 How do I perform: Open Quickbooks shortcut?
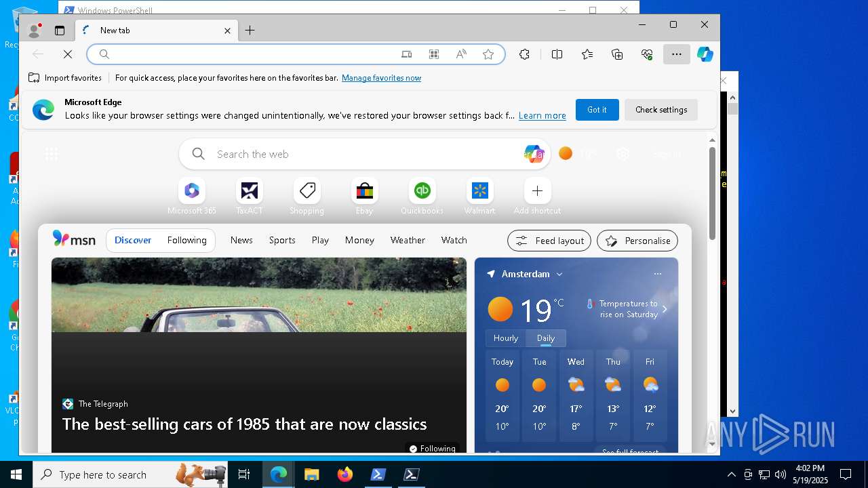point(422,197)
